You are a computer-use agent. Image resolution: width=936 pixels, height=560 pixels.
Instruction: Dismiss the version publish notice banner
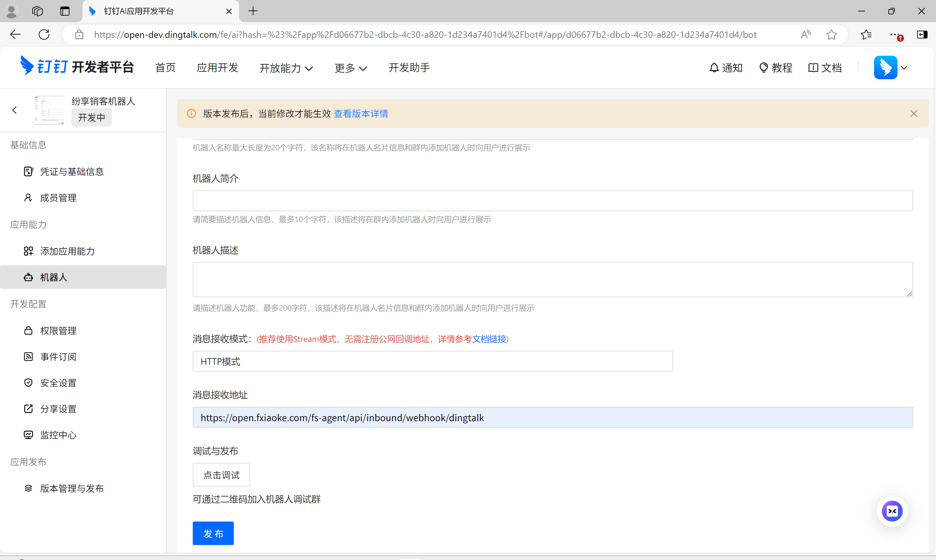click(913, 113)
